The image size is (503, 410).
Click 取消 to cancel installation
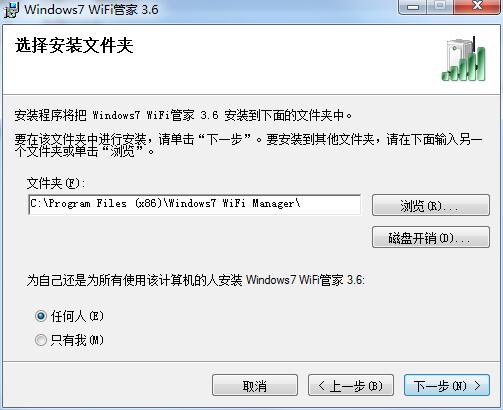point(255,385)
